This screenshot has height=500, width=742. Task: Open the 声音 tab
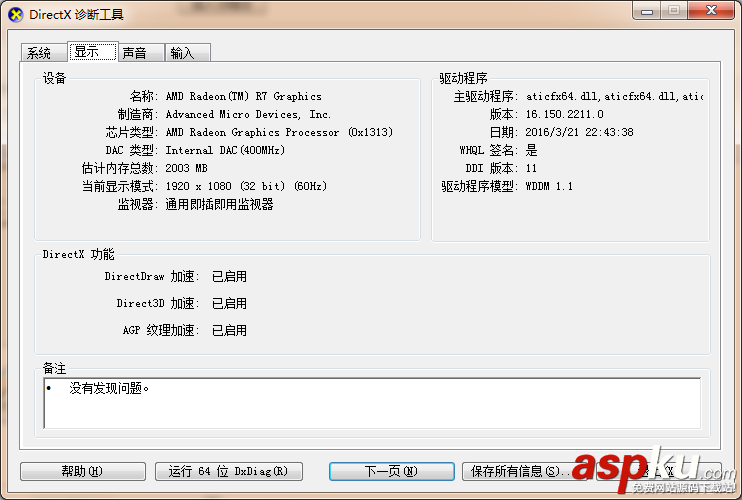pos(141,53)
